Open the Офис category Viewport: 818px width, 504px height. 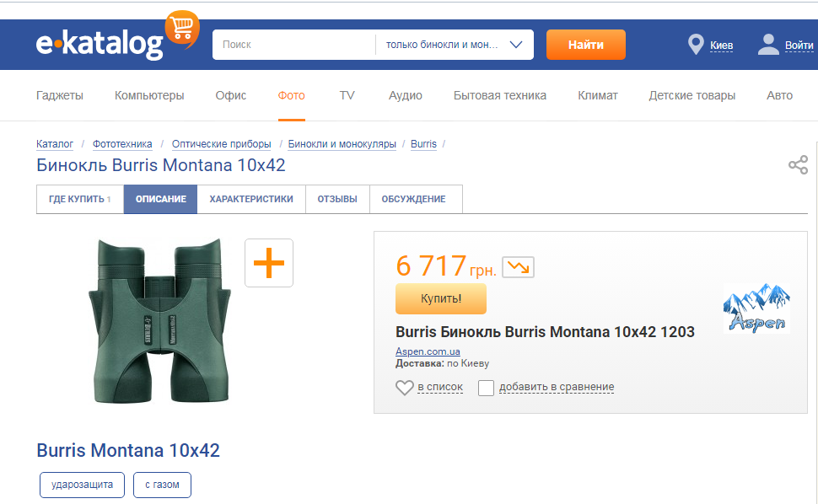point(230,95)
